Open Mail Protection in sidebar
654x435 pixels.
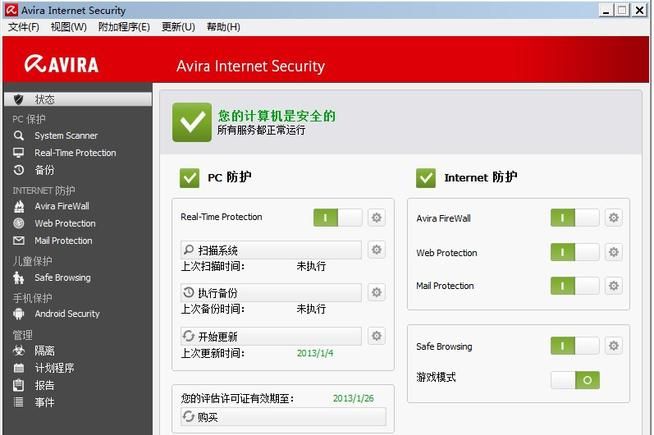(63, 241)
